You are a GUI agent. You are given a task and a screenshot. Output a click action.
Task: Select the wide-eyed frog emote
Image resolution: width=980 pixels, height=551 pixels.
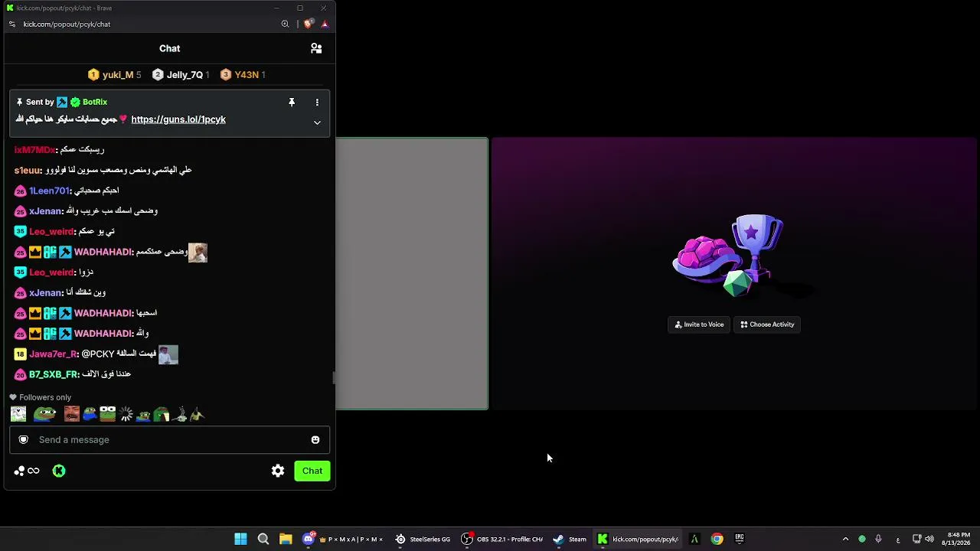coord(108,414)
